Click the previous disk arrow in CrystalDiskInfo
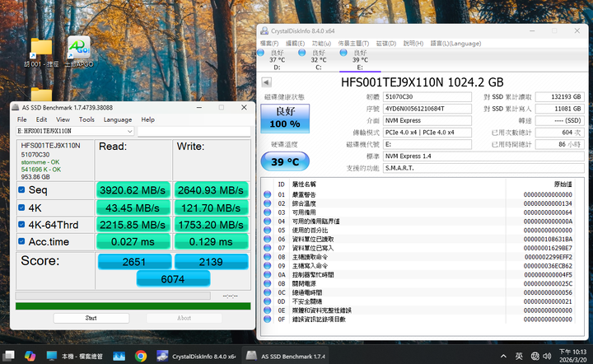Viewport: 593px width, 364px height. [265, 83]
